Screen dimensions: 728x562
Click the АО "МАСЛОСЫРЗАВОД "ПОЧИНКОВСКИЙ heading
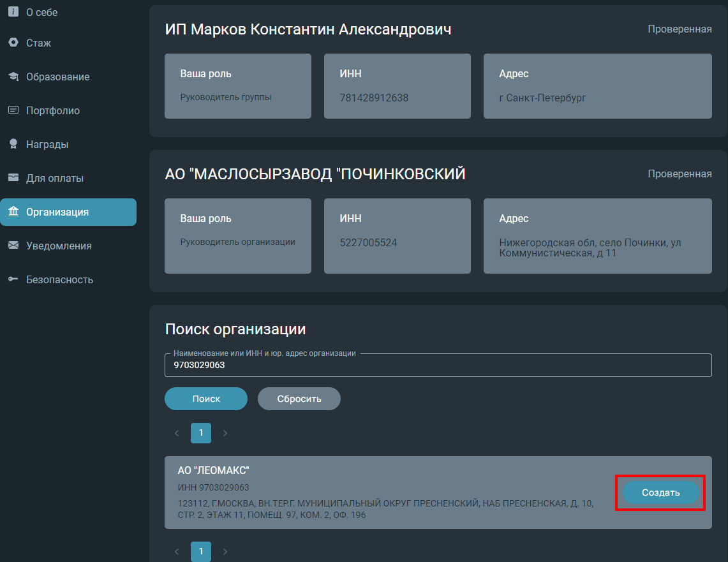click(315, 174)
